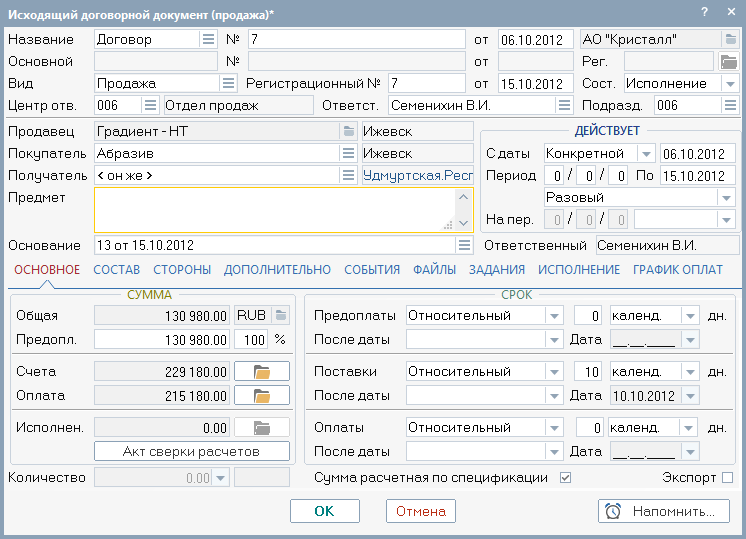Click help question mark in title bar
Screen dimensions: 746x539
click(704, 11)
